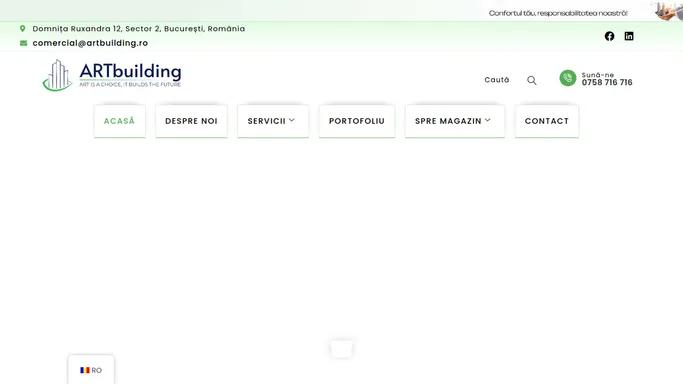The height and width of the screenshot is (384, 683).
Task: Expand the Spre Magazin dropdown menu
Action: coord(454,121)
